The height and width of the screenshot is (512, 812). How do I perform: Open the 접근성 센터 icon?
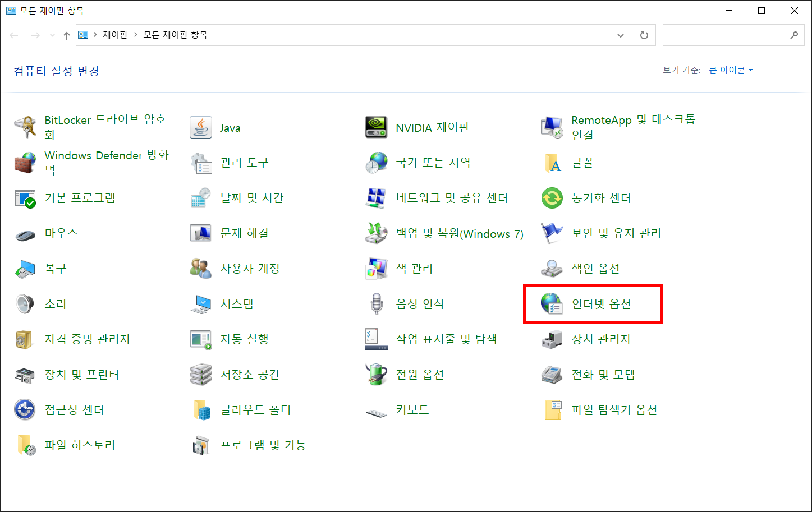[x=25, y=410]
